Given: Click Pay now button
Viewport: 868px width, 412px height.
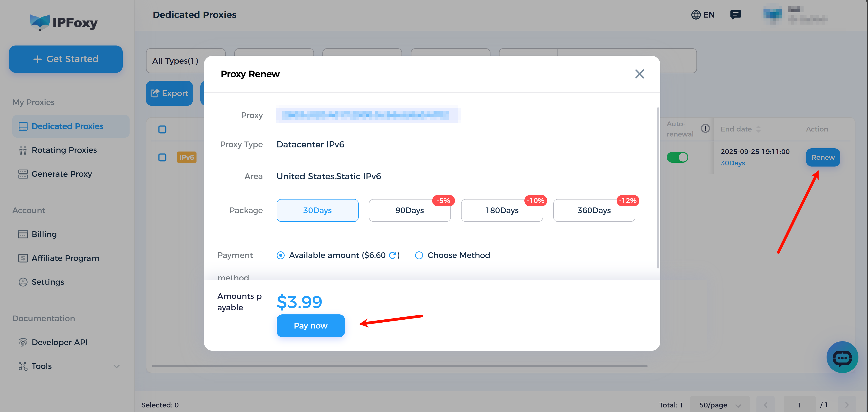Looking at the screenshot, I should tap(310, 326).
